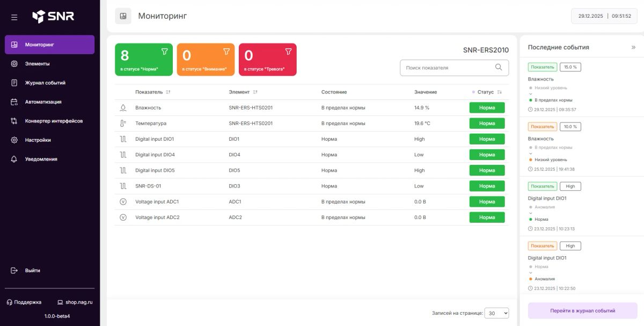Sort the table by Элемент column
The width and height of the screenshot is (644, 326).
[255, 92]
